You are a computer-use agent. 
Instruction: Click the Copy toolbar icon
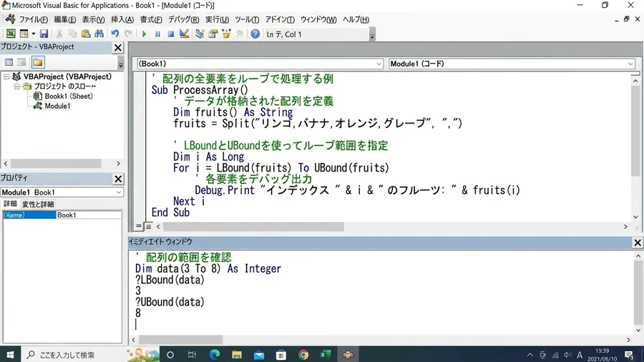tap(73, 34)
